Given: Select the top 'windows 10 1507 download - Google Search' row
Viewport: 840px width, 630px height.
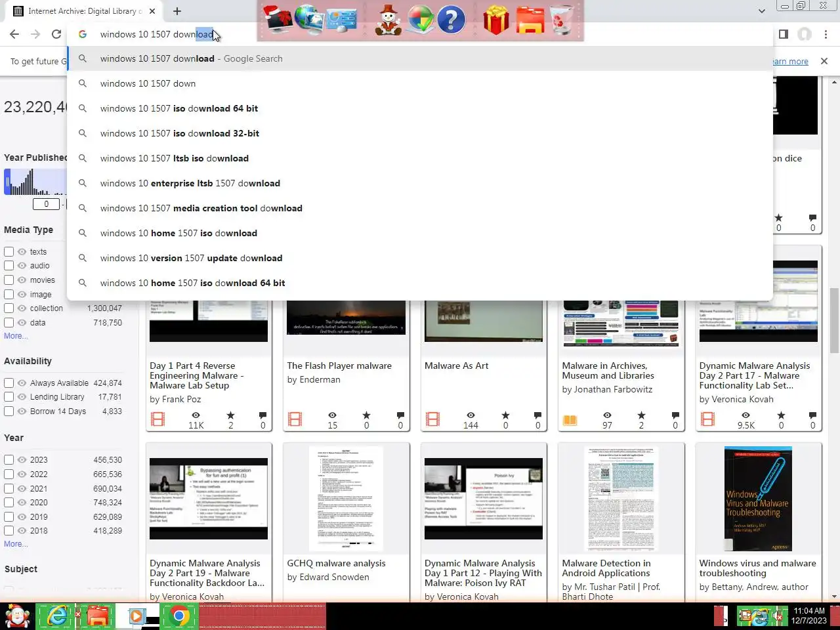Looking at the screenshot, I should 420,58.
